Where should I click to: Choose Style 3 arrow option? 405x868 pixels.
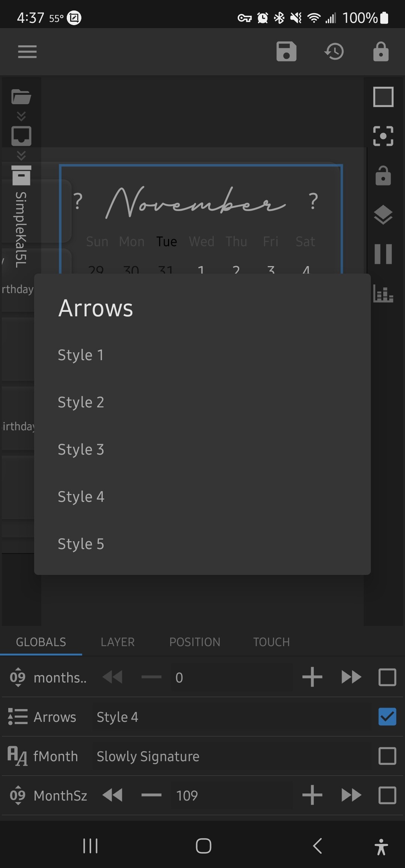pos(202,449)
